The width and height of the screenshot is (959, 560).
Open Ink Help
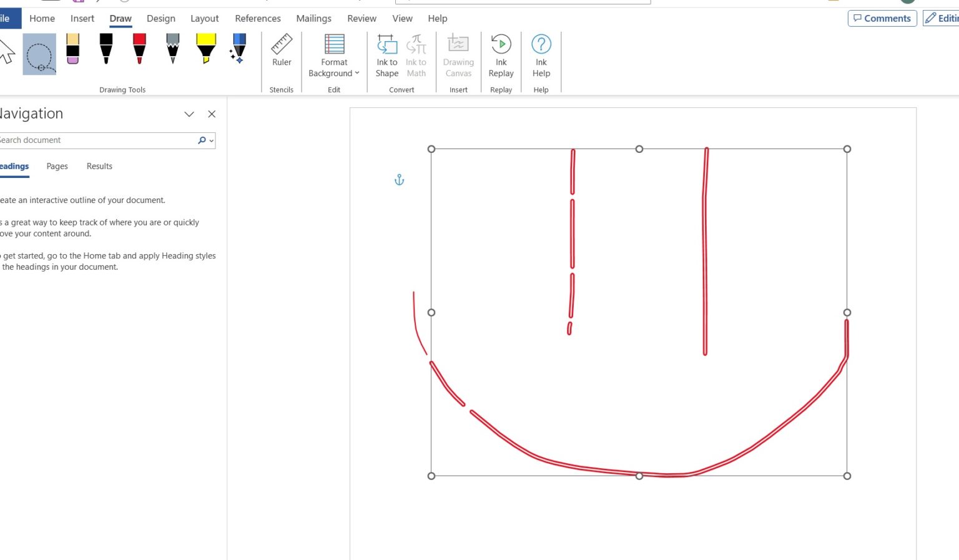541,56
